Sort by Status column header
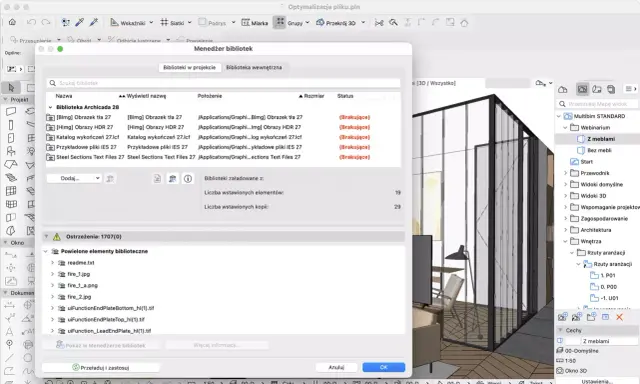This screenshot has height=384, width=640. click(x=345, y=96)
